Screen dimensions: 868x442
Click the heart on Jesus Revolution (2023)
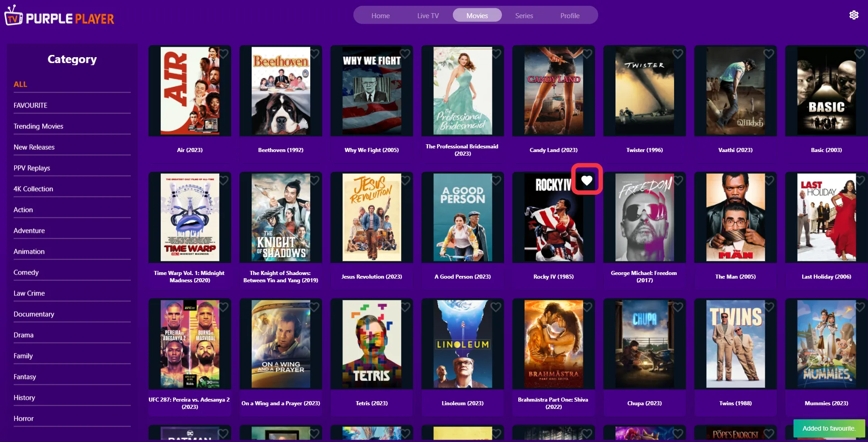coord(405,181)
